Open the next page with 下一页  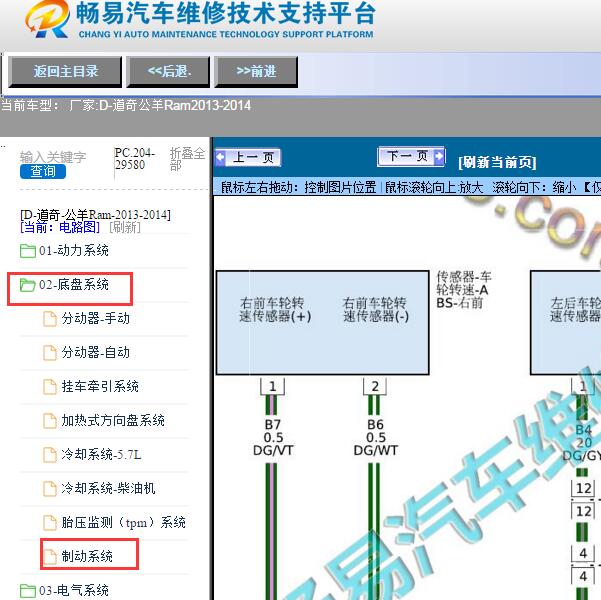(x=411, y=156)
